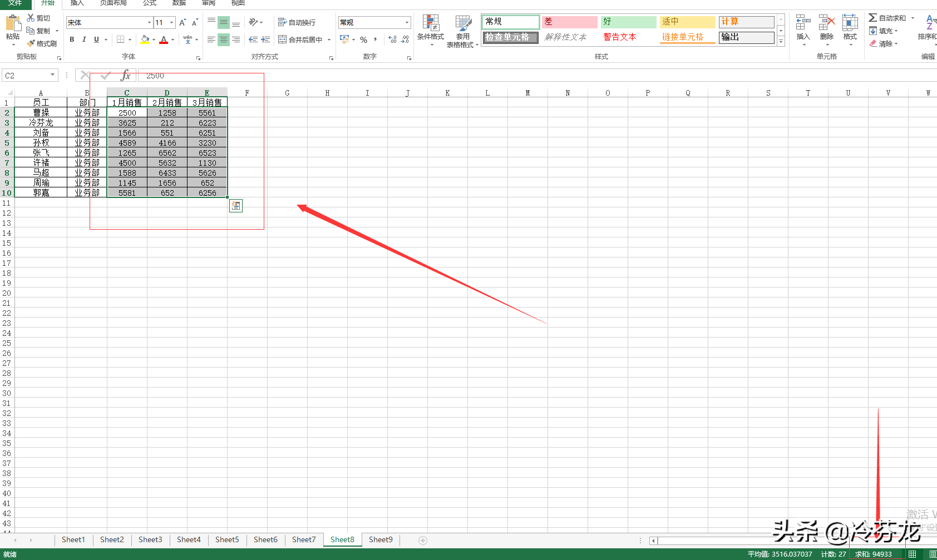Toggle Underline formatting
937x560 pixels.
[96, 39]
